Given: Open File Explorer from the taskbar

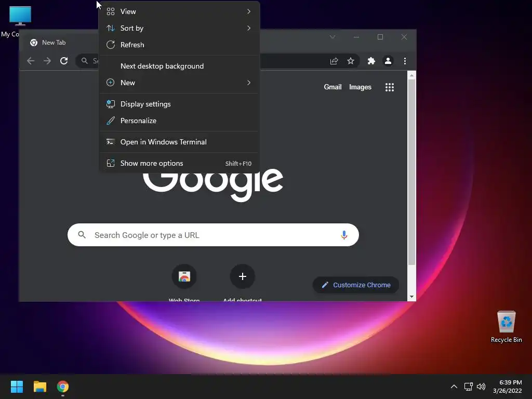Looking at the screenshot, I should (x=39, y=387).
